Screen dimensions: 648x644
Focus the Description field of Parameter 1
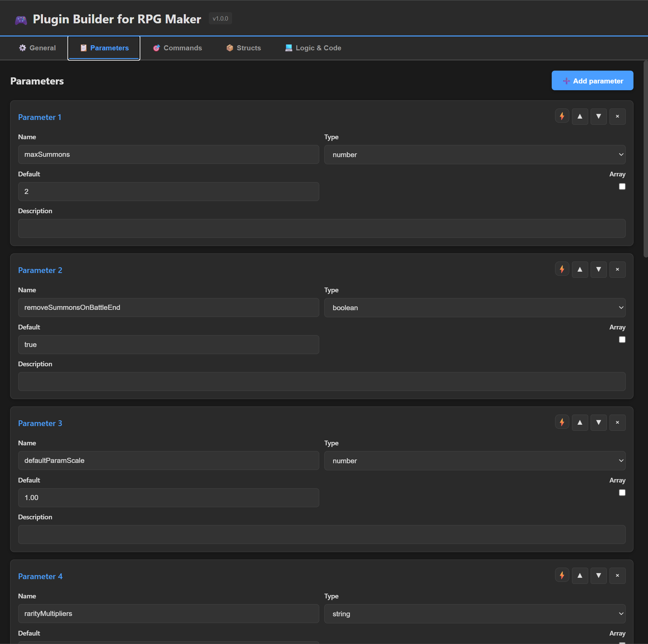point(322,228)
